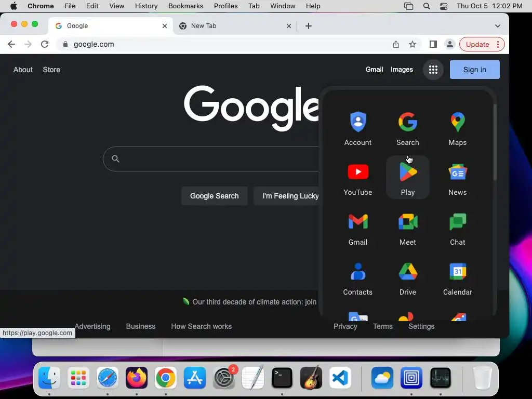Open Firefox from the Dock
This screenshot has width=532, height=399.
pos(137,378)
